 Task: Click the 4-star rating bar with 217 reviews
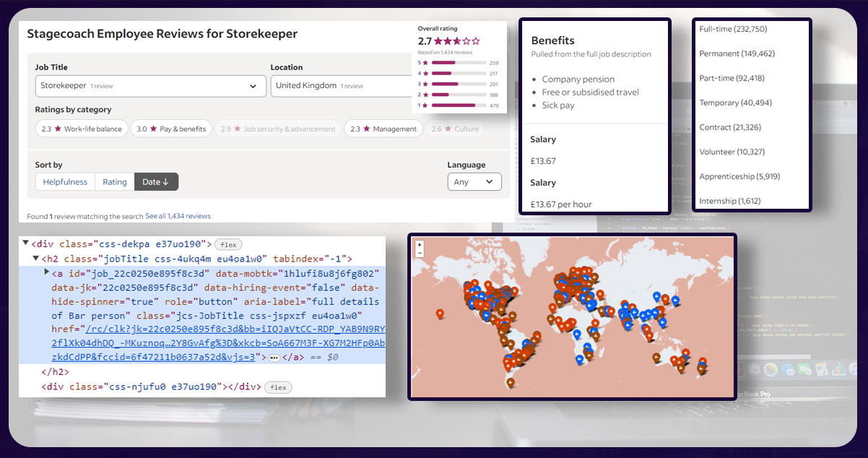[x=459, y=74]
